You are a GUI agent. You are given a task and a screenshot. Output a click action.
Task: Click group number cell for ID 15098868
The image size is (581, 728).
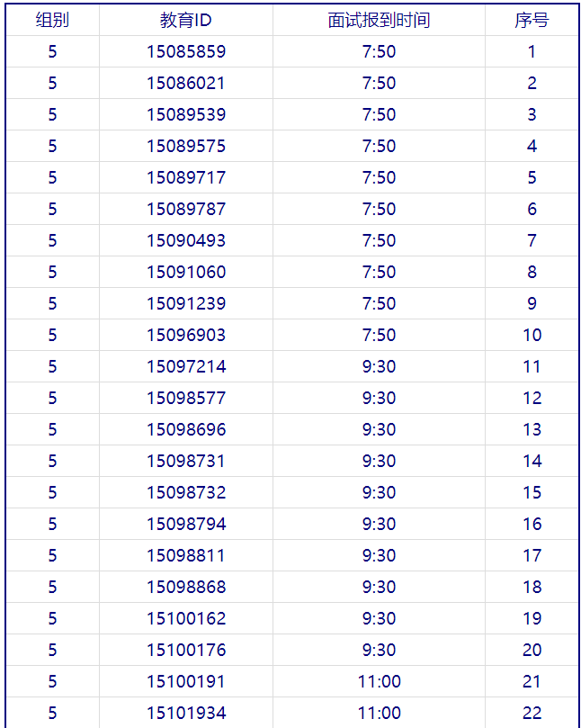click(52, 588)
